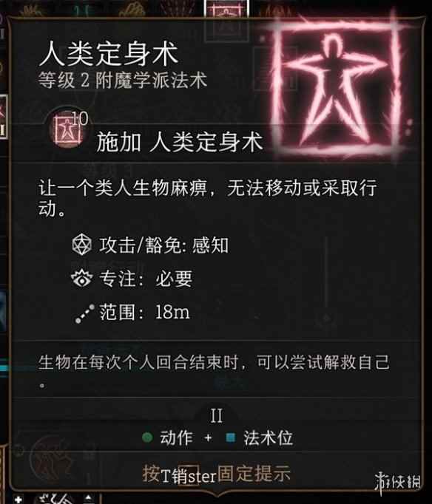Click the 攻击/豁免: 感知 saving throw text

(x=163, y=245)
